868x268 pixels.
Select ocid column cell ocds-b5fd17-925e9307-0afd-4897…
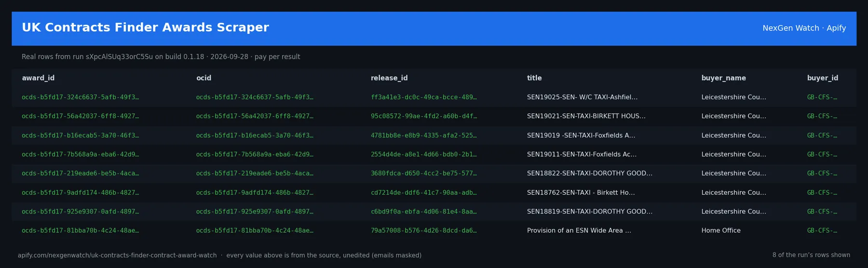[255, 212]
